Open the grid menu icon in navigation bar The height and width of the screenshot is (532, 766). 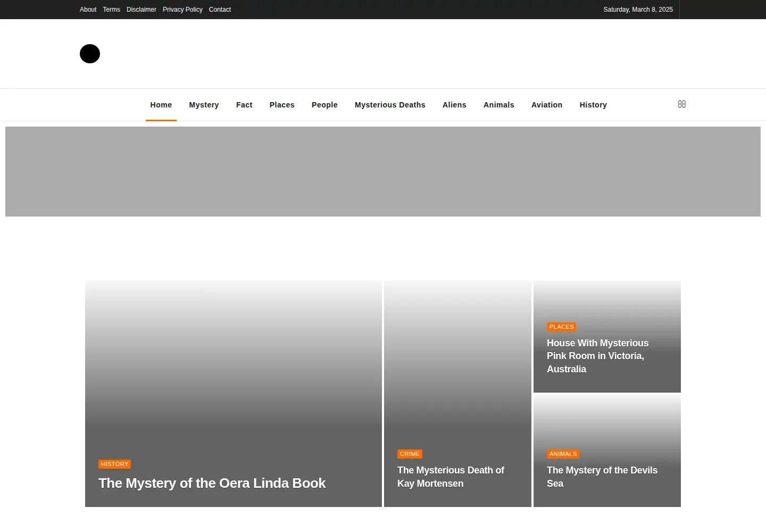[682, 104]
